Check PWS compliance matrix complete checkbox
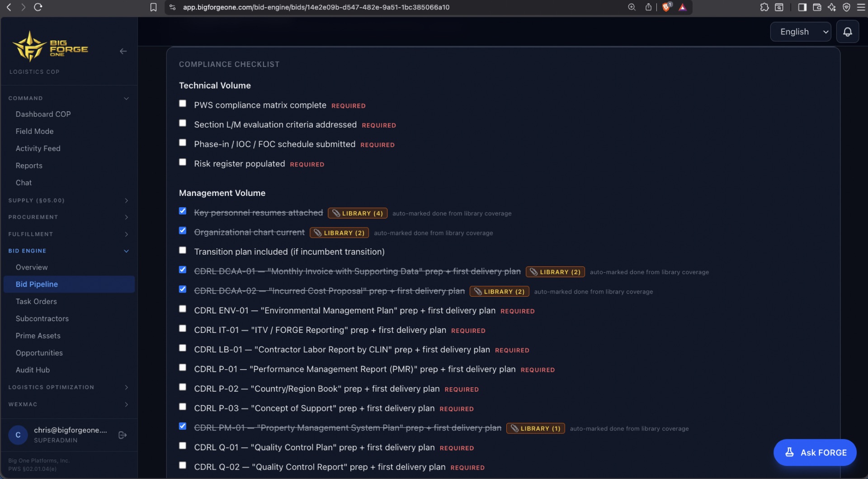Screen dimensions: 868x479 coord(183,104)
